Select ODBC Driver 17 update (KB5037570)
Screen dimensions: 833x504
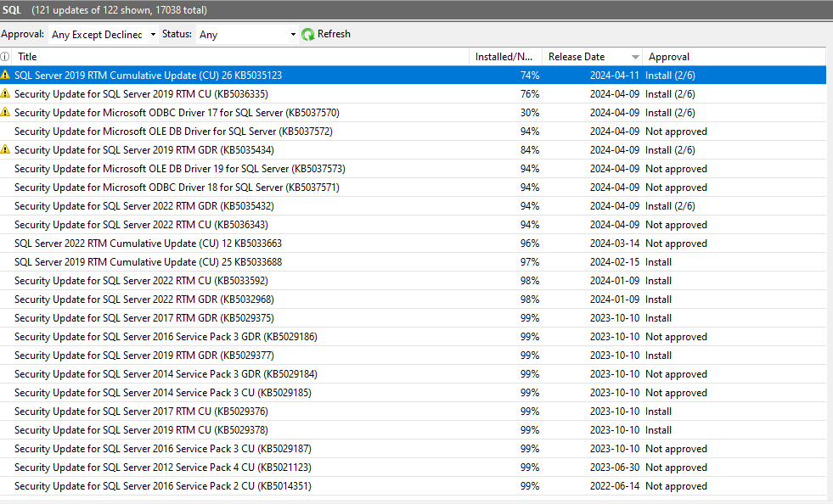tap(413, 113)
